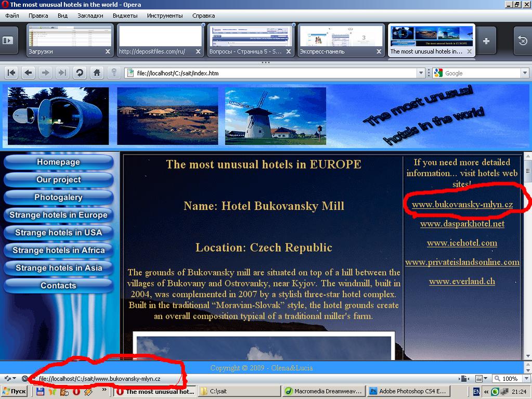Image resolution: width=532 pixels, height=399 pixels.
Task: Click the windmill thumbnail in header
Action: pyautogui.click(x=275, y=115)
